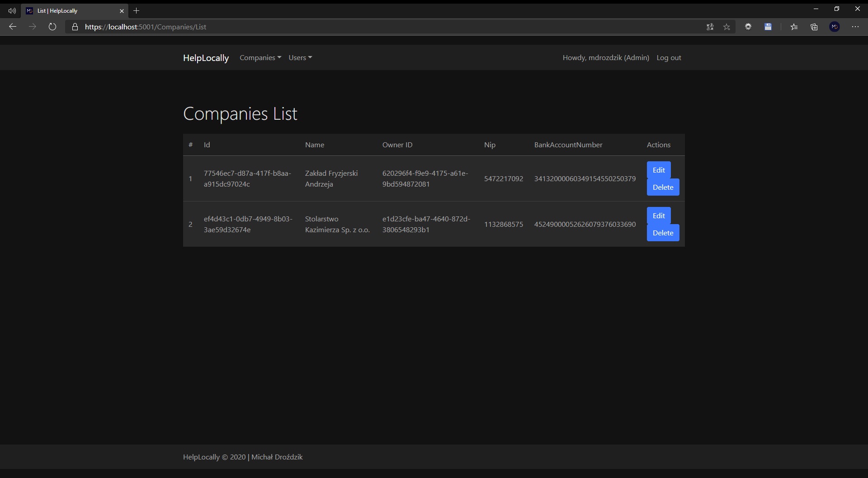868x478 pixels.
Task: Click the Name column header
Action: coord(315,145)
